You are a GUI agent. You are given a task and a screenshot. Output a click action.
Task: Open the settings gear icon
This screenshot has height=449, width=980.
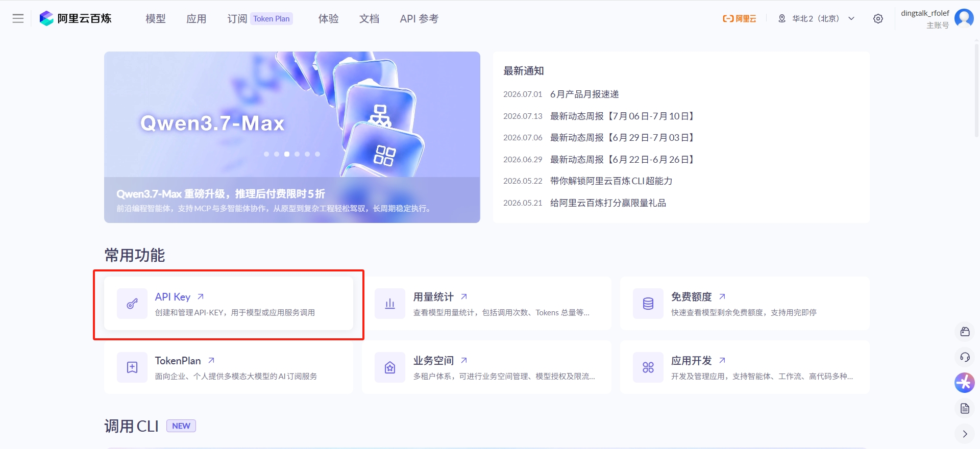878,19
